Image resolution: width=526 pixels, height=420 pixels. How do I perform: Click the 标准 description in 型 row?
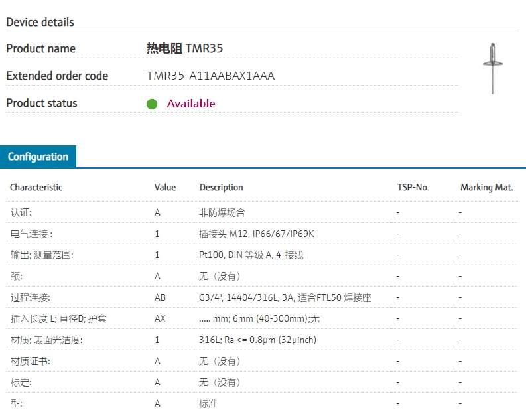208,403
